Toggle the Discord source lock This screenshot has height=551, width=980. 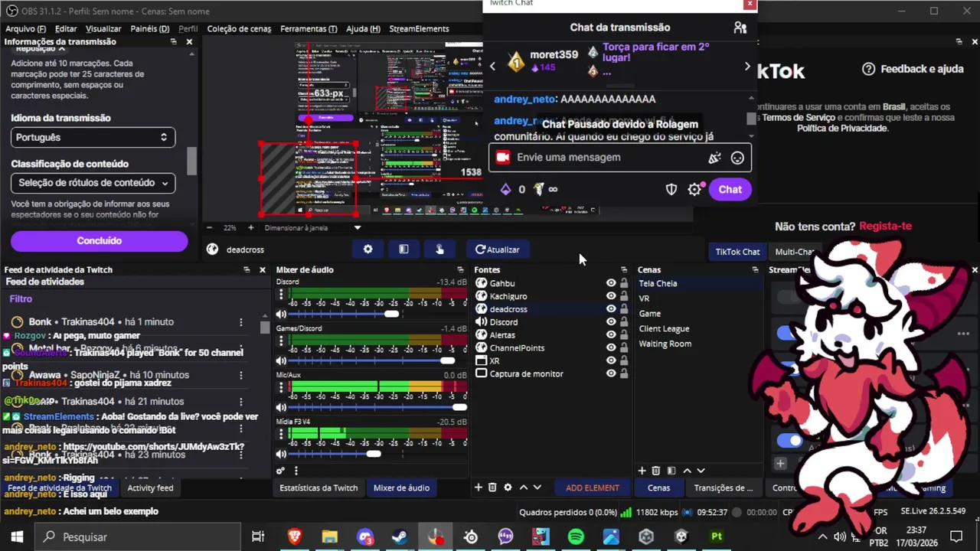click(x=624, y=322)
